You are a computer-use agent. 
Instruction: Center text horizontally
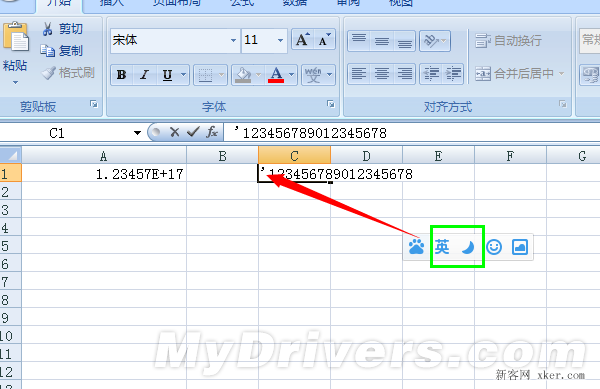(382, 73)
